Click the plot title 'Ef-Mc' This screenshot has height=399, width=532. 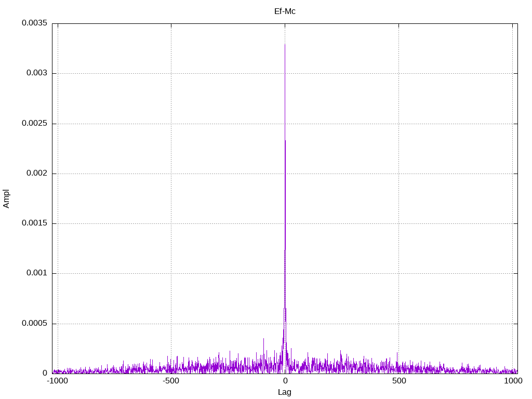pos(285,11)
